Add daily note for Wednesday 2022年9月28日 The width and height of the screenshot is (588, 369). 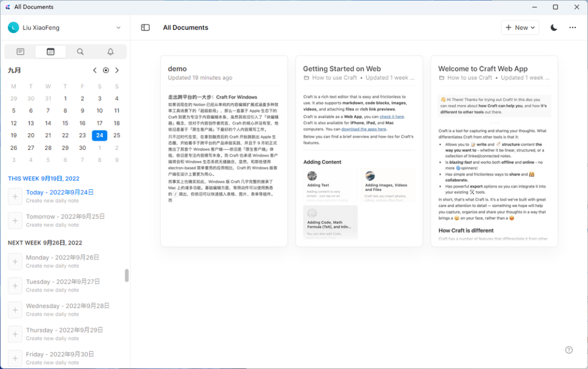(x=15, y=310)
